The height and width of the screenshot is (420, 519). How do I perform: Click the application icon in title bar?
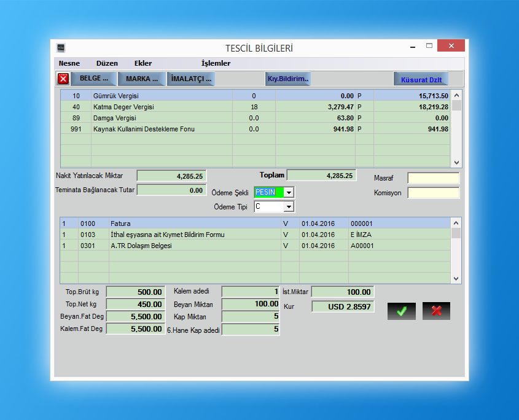[x=61, y=47]
